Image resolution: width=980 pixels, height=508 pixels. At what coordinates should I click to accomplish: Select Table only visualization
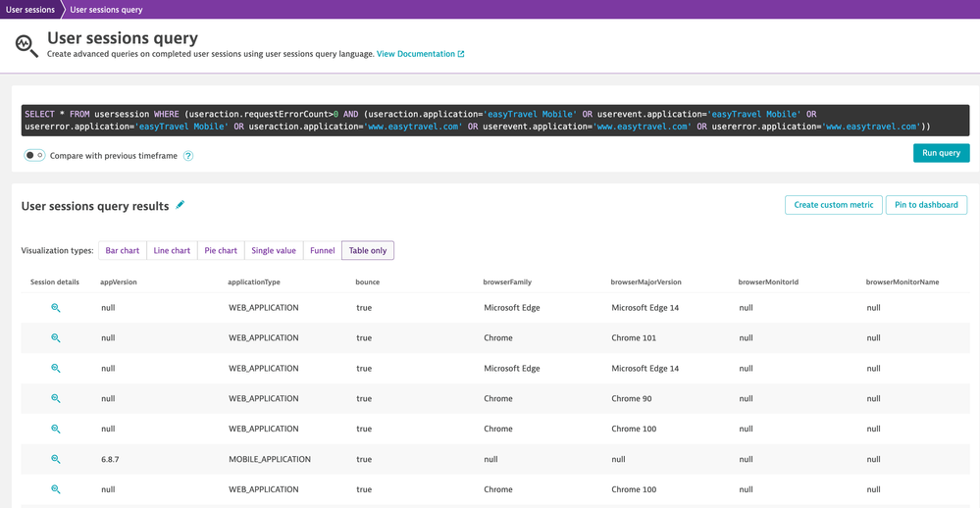[368, 251]
